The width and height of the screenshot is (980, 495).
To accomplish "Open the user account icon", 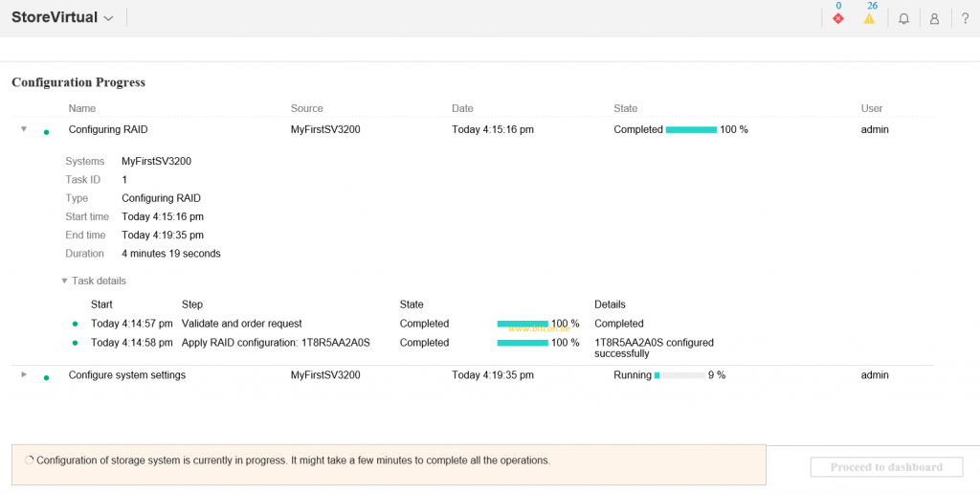I will pyautogui.click(x=934, y=18).
